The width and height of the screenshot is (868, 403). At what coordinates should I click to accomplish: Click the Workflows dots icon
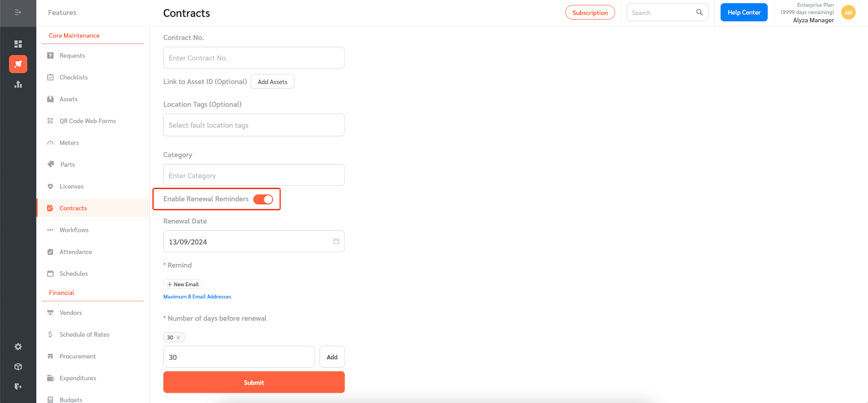point(50,230)
